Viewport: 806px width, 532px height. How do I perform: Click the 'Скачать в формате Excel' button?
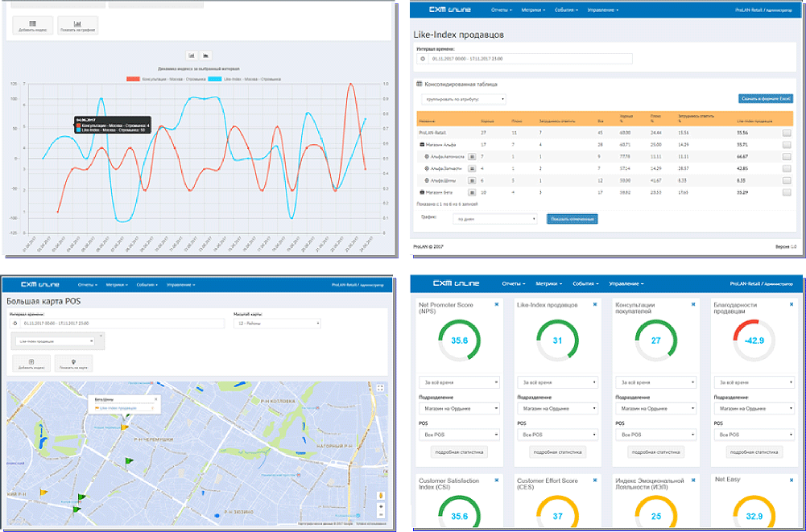[x=765, y=99]
